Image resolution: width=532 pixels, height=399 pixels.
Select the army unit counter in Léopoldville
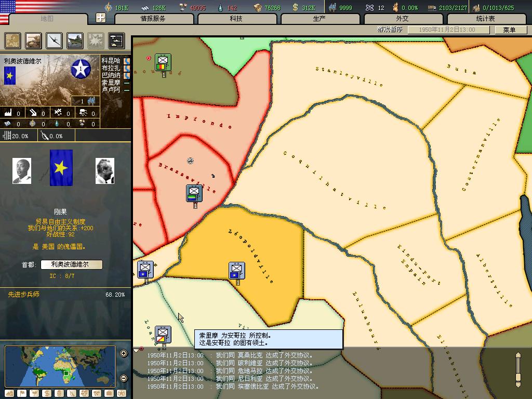point(237,271)
